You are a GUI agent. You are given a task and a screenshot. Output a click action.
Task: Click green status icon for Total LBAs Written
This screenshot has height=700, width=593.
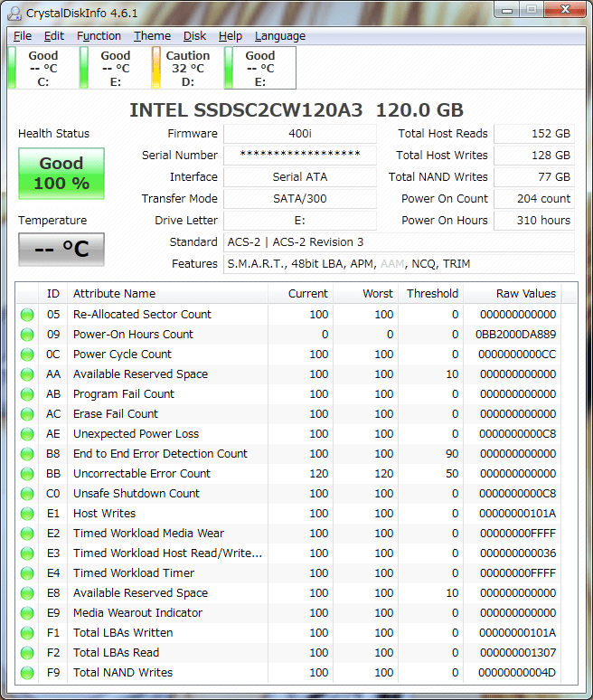(x=27, y=633)
